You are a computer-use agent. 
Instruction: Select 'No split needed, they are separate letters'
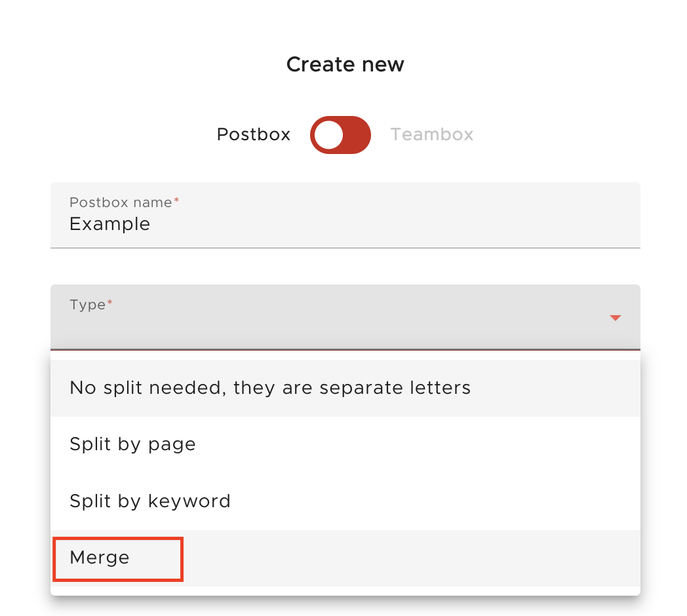click(269, 388)
